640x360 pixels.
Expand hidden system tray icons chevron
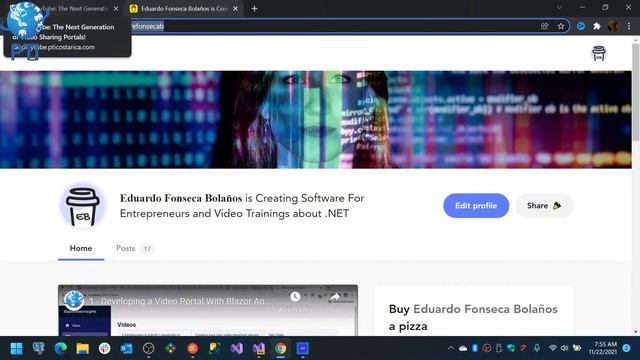[451, 348]
